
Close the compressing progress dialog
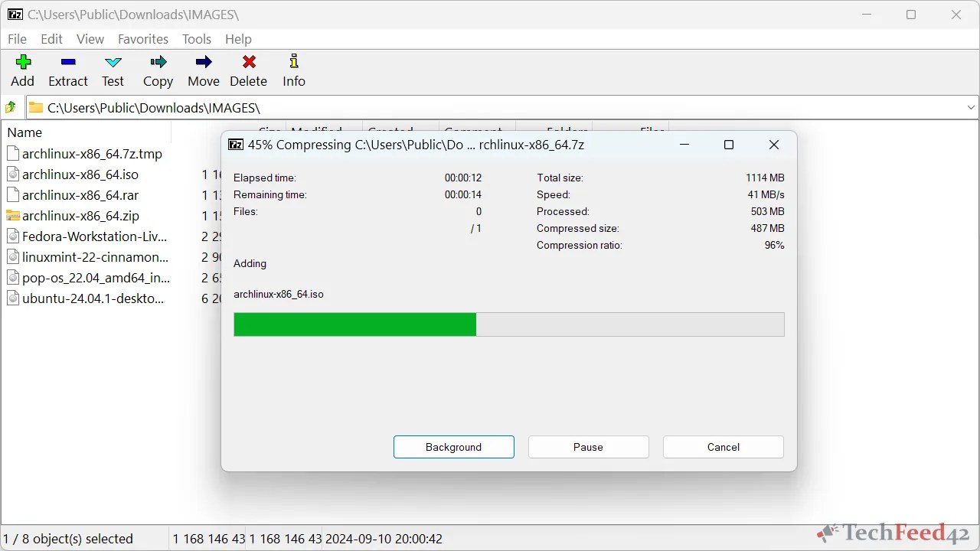point(774,145)
